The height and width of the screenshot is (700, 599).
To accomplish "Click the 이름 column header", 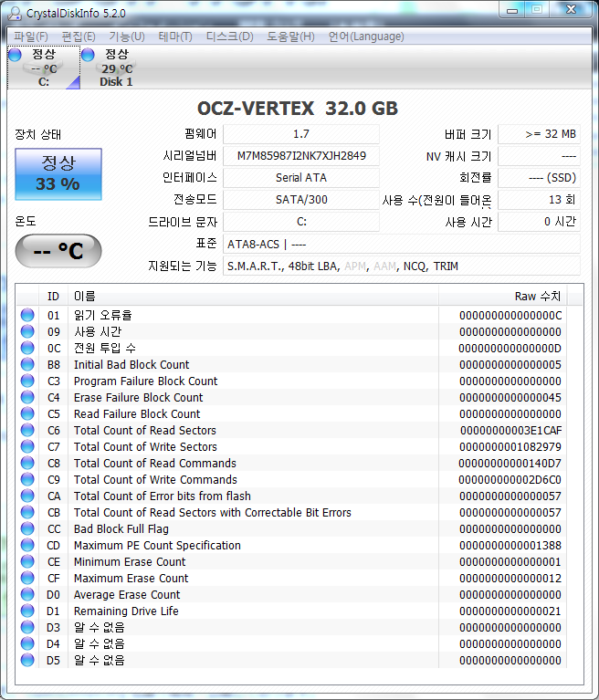I will click(x=253, y=296).
